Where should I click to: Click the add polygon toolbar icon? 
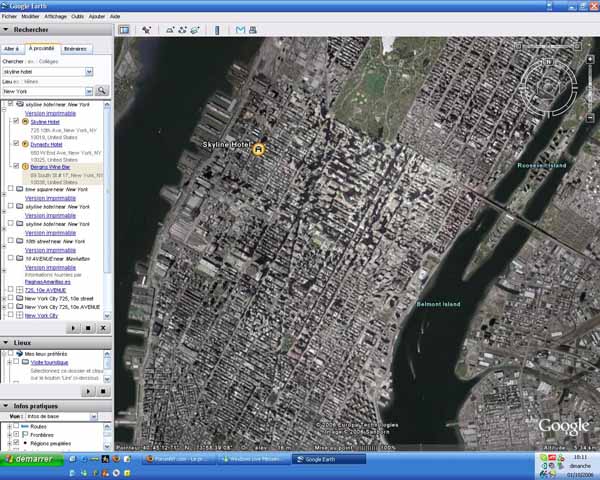tap(170, 29)
